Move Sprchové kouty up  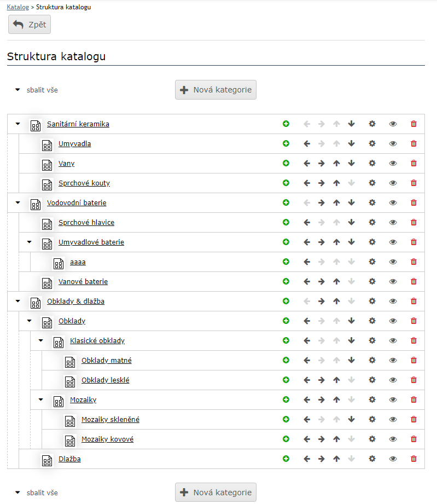pos(336,183)
